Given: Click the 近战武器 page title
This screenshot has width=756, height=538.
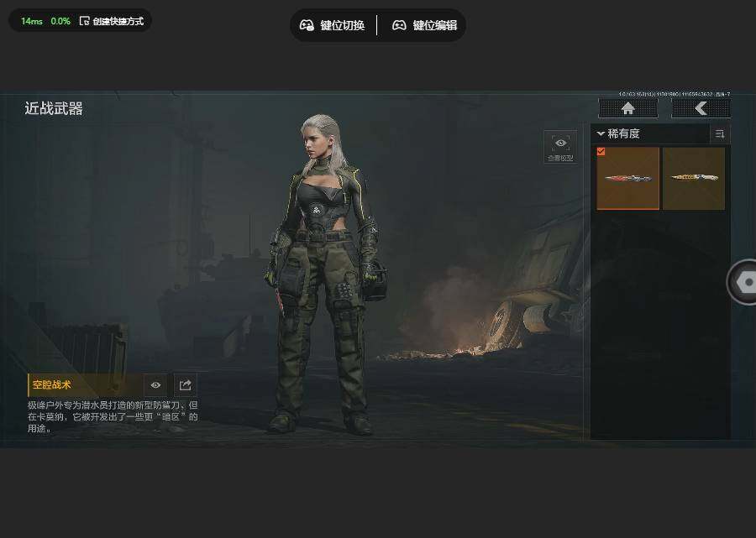Looking at the screenshot, I should tap(54, 109).
